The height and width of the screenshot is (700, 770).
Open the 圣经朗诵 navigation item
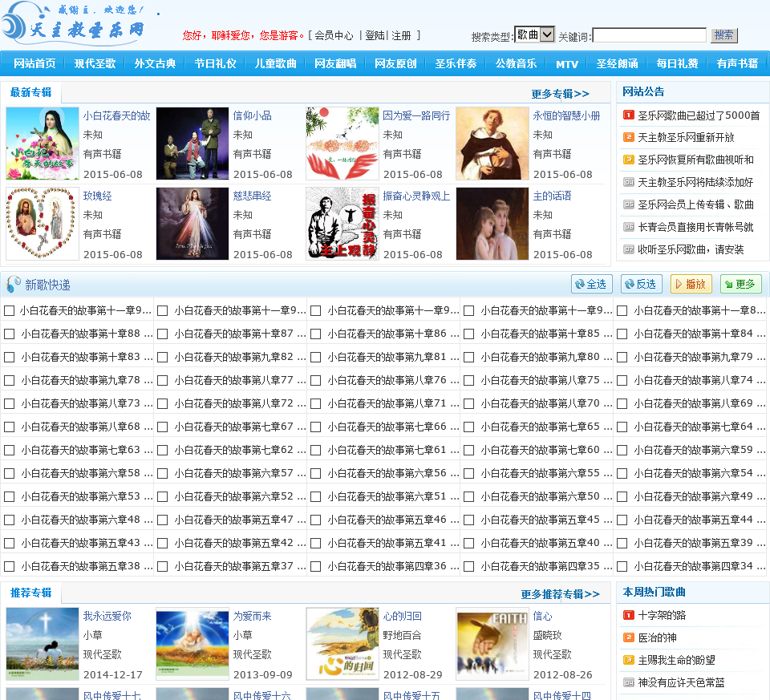pos(617,63)
